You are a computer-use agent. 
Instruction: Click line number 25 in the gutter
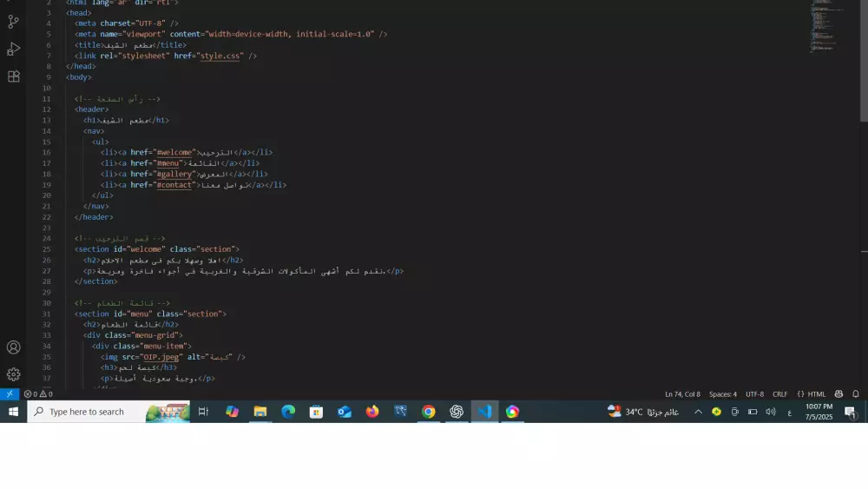click(x=47, y=249)
